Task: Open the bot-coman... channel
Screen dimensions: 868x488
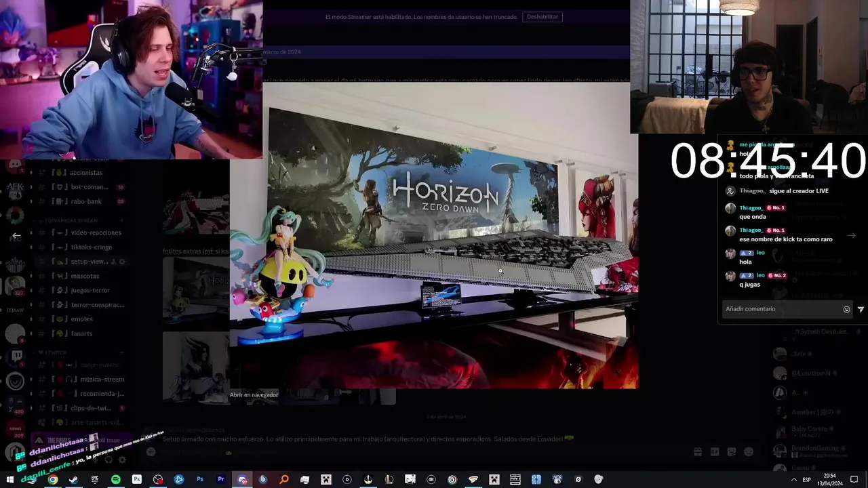Action: click(80, 187)
